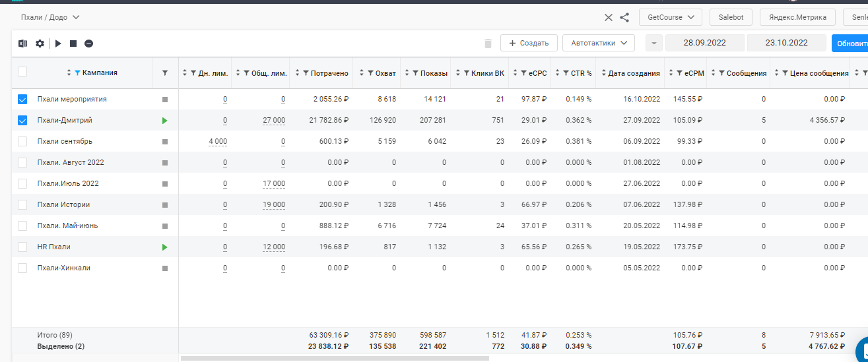Start selected campaigns with the play icon
868x362 pixels.
pyautogui.click(x=58, y=44)
